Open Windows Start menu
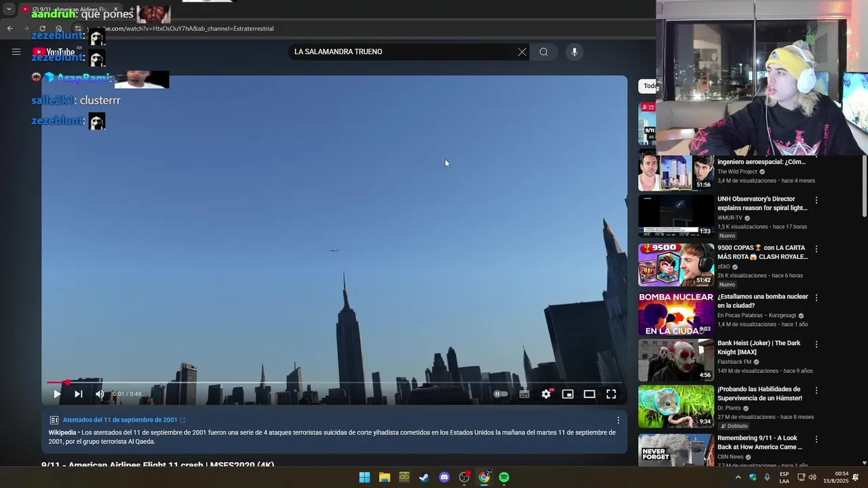 click(364, 477)
